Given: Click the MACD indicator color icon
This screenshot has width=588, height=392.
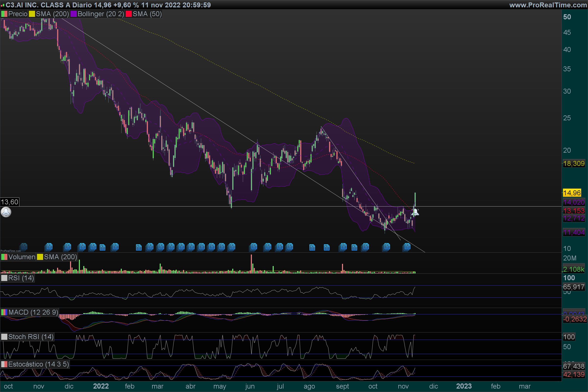Looking at the screenshot, I should click(x=4, y=312).
